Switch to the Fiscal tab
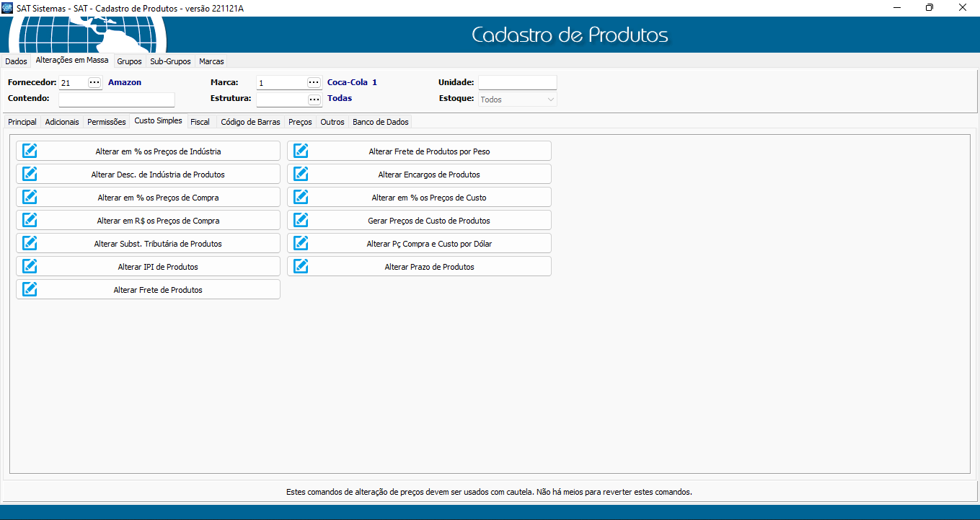The height and width of the screenshot is (520, 980). click(x=200, y=122)
